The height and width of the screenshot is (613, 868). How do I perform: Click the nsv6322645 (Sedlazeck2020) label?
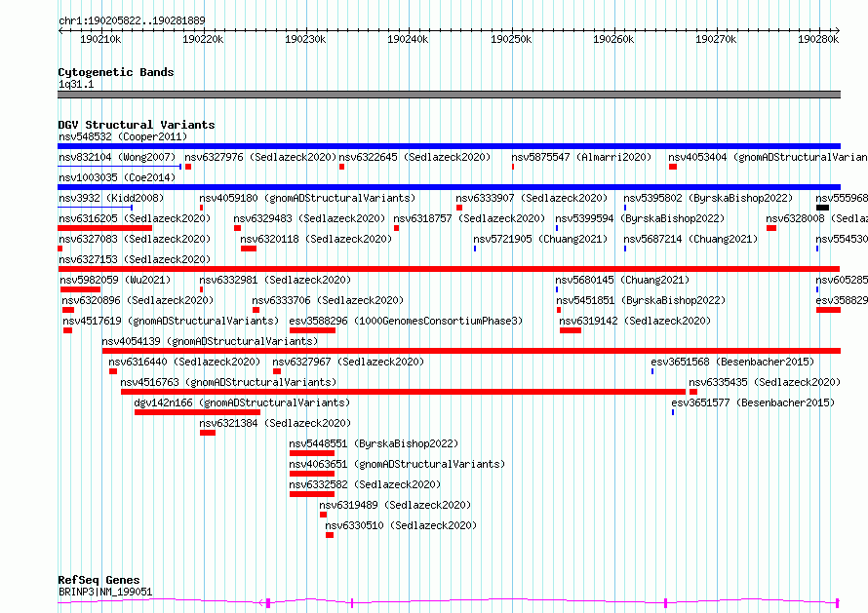(414, 157)
